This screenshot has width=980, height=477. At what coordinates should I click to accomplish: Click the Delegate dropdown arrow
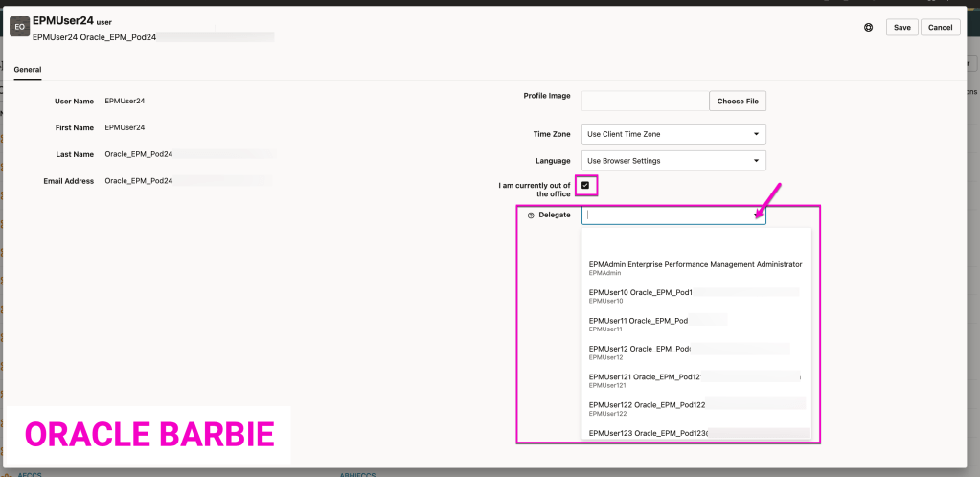click(756, 216)
